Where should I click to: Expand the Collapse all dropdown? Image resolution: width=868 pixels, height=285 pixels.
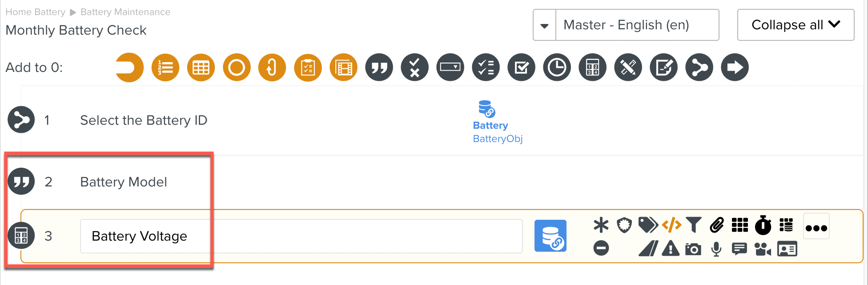[796, 25]
